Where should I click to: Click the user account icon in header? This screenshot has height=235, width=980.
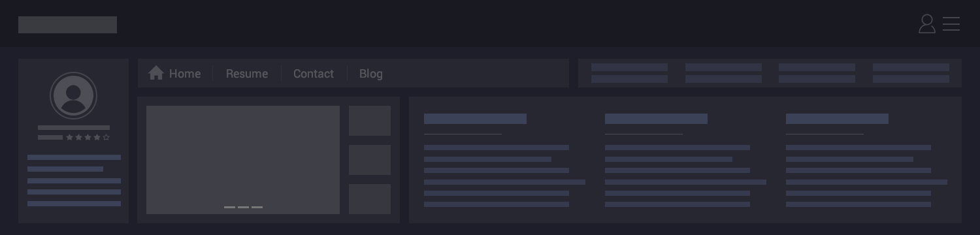[x=926, y=24]
